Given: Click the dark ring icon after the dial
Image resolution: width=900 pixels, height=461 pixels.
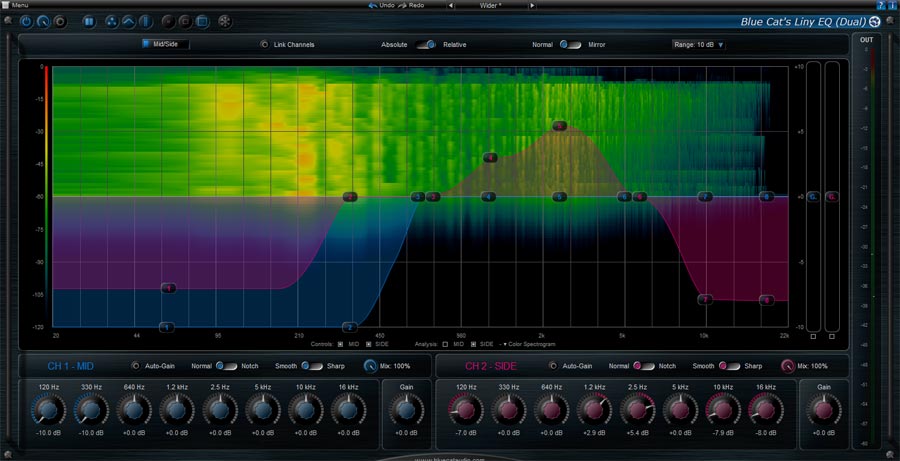Looking at the screenshot, I should pos(60,22).
